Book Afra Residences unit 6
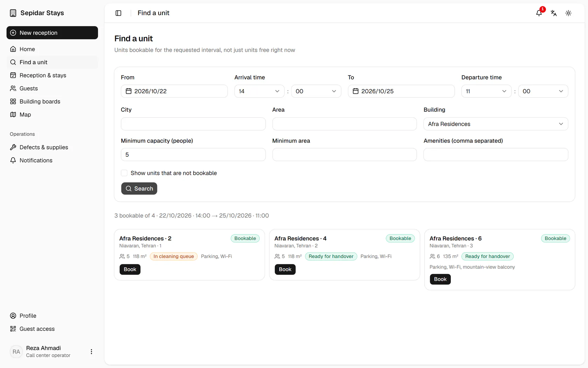This screenshot has height=368, width=588. click(440, 279)
